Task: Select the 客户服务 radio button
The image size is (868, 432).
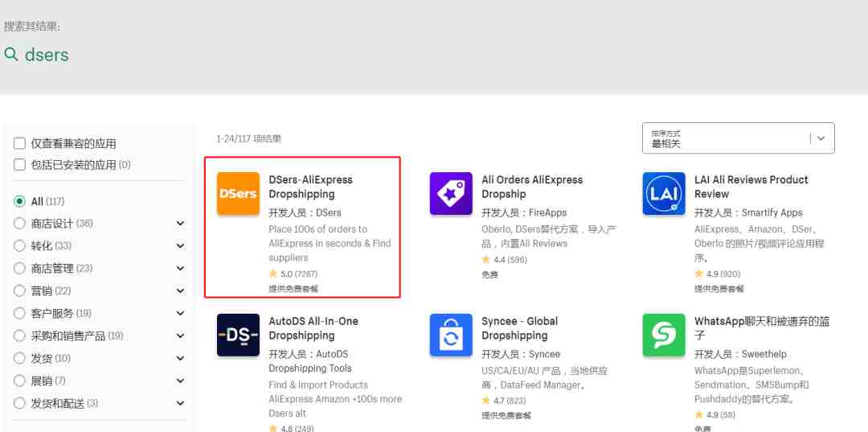Action: point(19,314)
